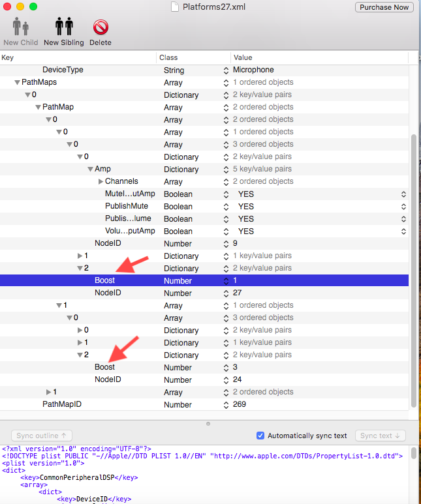This screenshot has height=504, width=421.
Task: Click the CommonPeripheralDSP key in XML text
Action: coord(77,478)
